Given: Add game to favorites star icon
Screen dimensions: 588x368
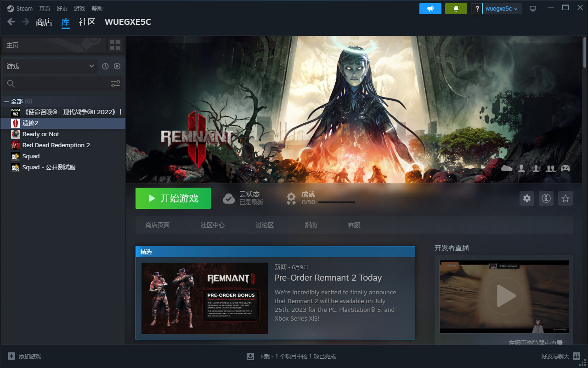Looking at the screenshot, I should pyautogui.click(x=565, y=198).
